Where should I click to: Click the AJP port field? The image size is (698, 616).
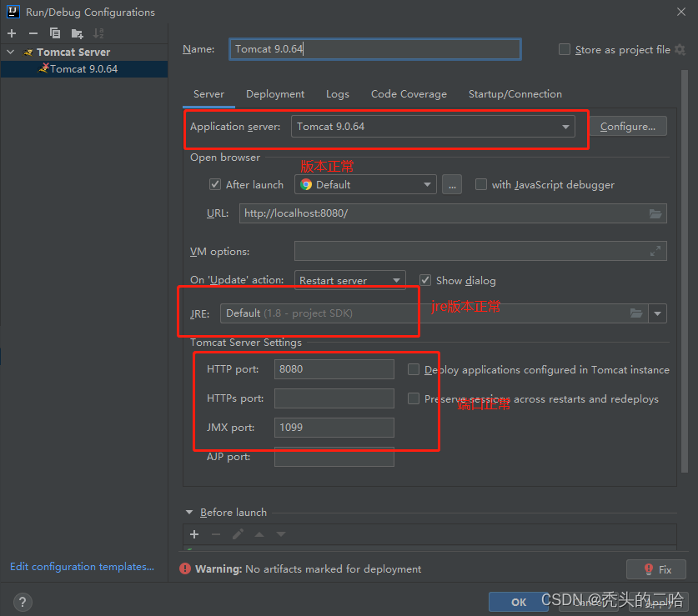[x=334, y=457]
